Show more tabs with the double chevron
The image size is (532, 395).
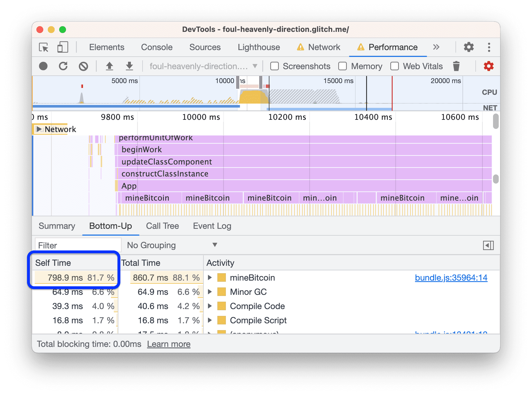(436, 47)
